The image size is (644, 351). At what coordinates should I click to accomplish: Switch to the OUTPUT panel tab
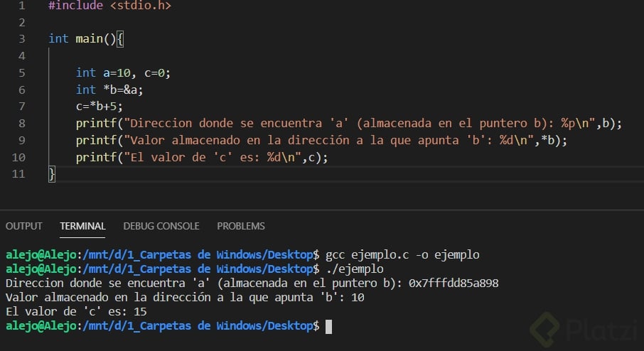click(x=24, y=226)
